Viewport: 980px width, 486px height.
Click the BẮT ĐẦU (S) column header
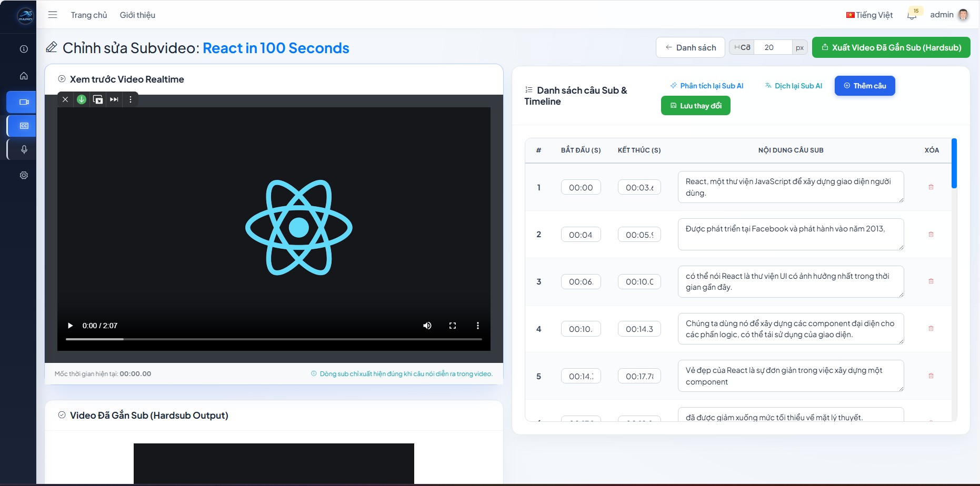tap(581, 150)
